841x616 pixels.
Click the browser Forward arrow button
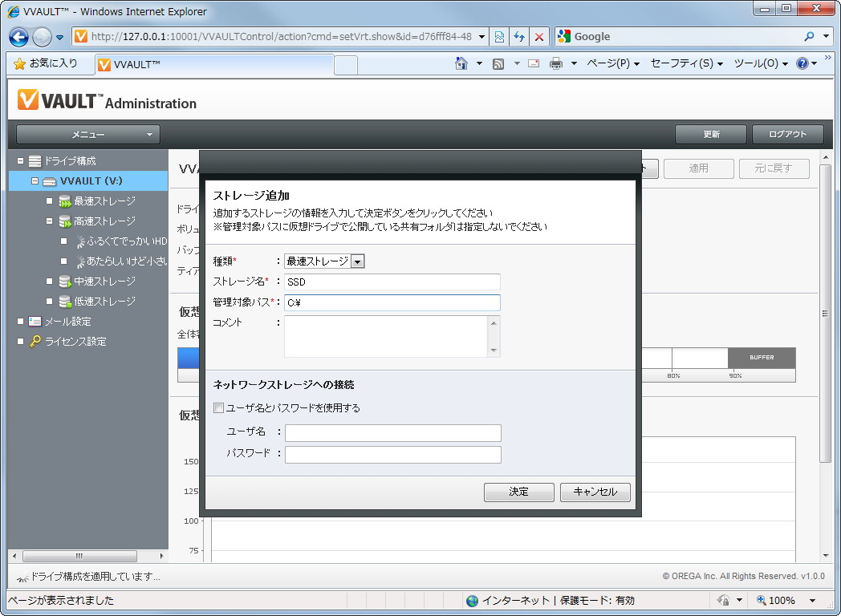[x=42, y=37]
